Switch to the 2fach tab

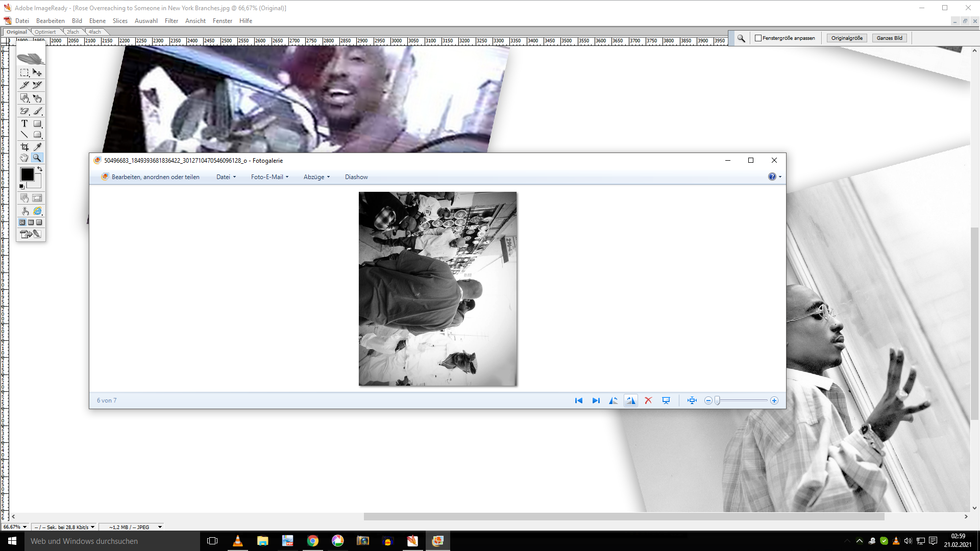click(x=73, y=32)
